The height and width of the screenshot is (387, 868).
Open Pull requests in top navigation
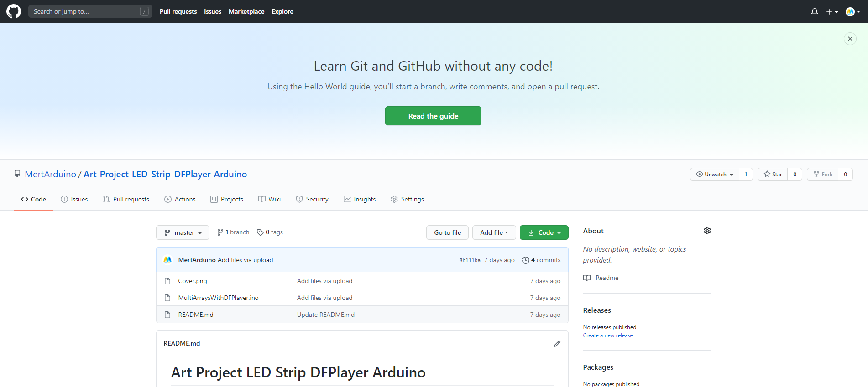tap(178, 11)
